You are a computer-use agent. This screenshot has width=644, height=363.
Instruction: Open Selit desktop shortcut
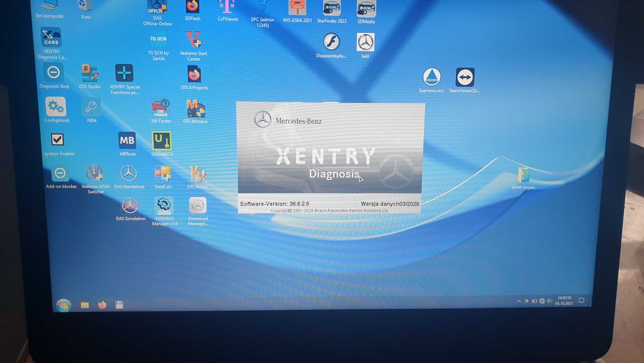coord(365,44)
